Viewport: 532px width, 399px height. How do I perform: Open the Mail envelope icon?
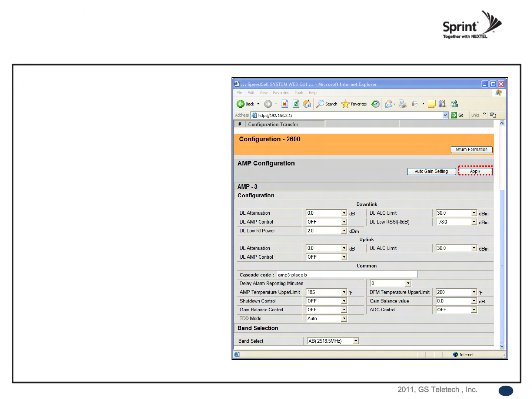389,104
